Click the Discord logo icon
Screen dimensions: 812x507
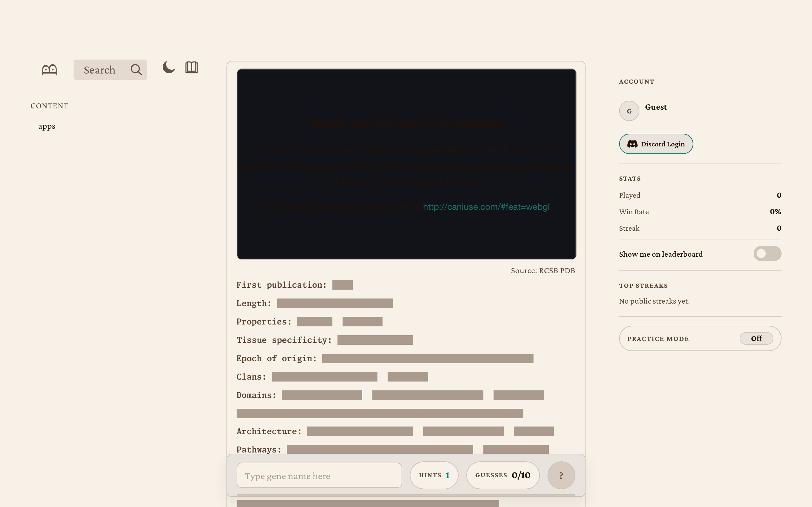click(632, 144)
